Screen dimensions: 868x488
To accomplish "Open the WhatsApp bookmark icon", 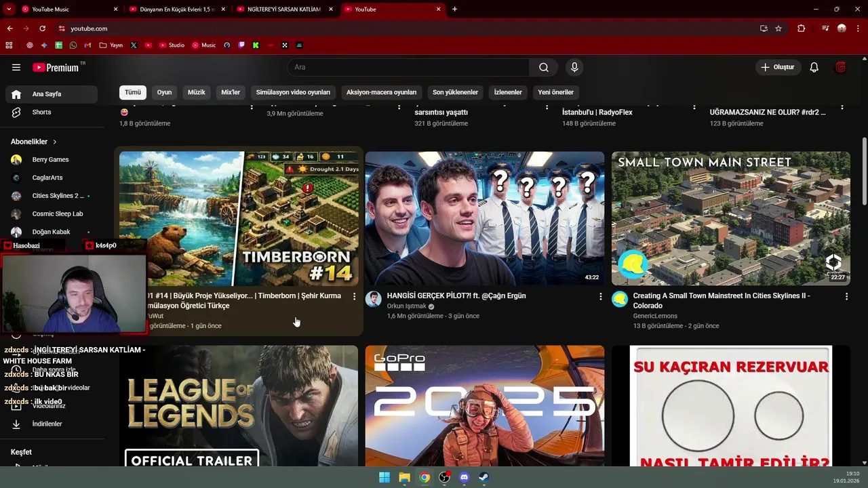I will coord(73,45).
